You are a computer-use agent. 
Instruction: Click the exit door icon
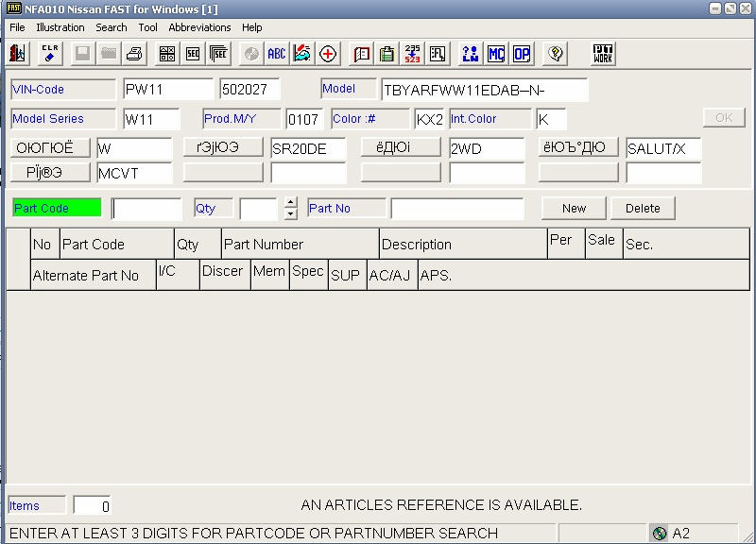[18, 54]
